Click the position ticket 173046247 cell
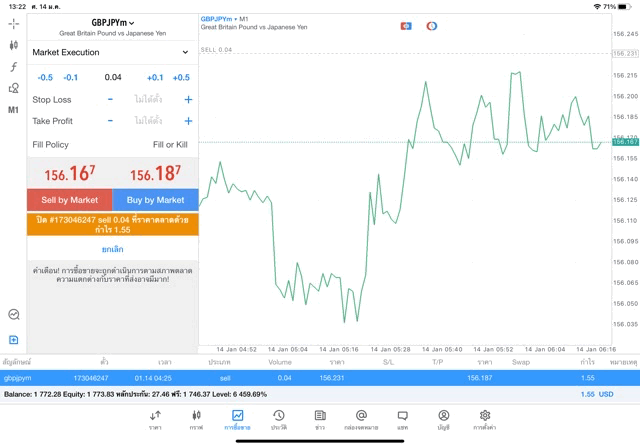640x447 pixels. click(91, 378)
